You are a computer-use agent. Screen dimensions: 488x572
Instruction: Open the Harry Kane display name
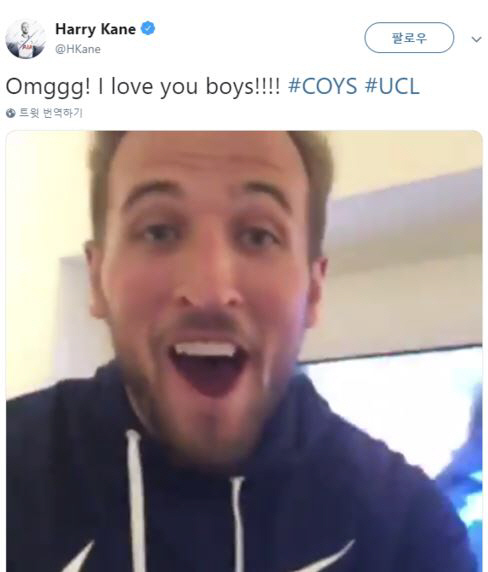[x=96, y=29]
